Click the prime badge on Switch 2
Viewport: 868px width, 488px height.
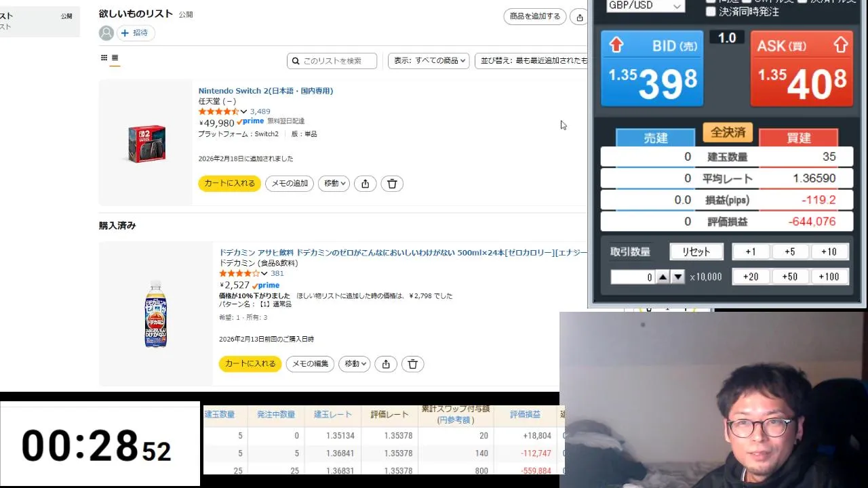pos(250,121)
